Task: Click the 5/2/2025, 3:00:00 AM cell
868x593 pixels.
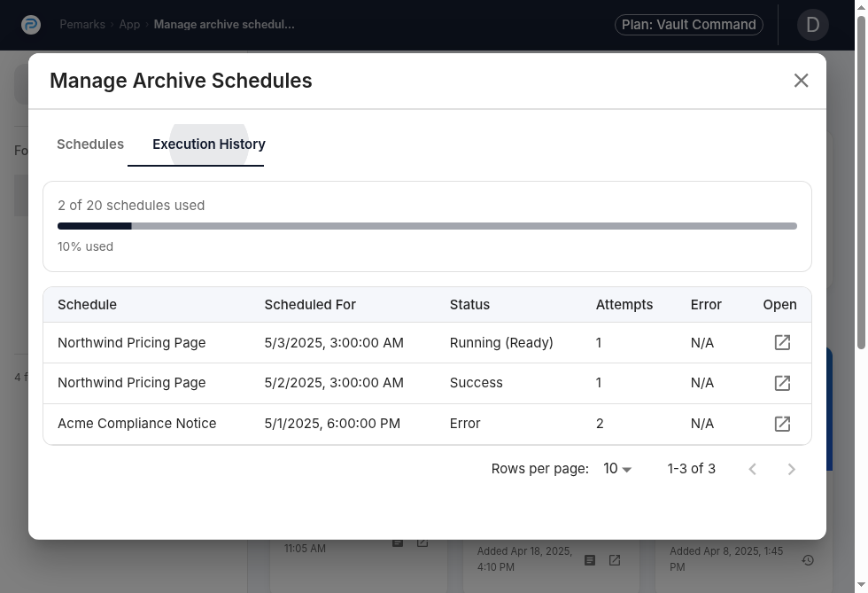Action: click(x=334, y=383)
